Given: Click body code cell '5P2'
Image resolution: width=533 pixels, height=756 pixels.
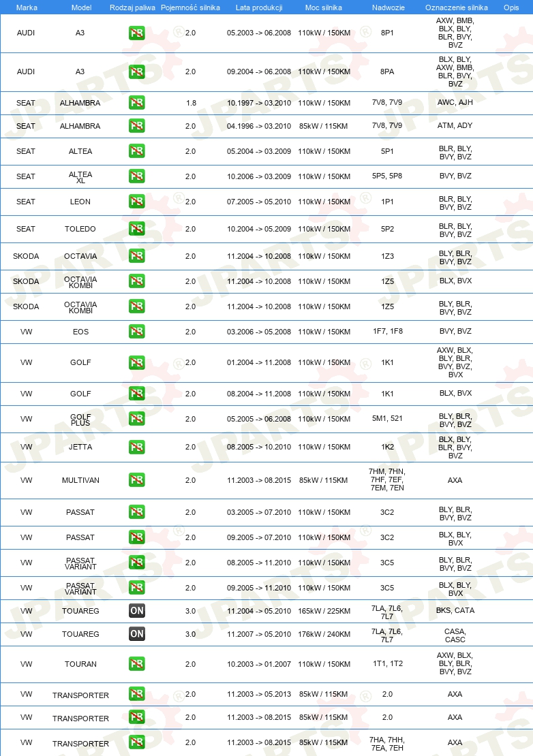Looking at the screenshot, I should (387, 229).
